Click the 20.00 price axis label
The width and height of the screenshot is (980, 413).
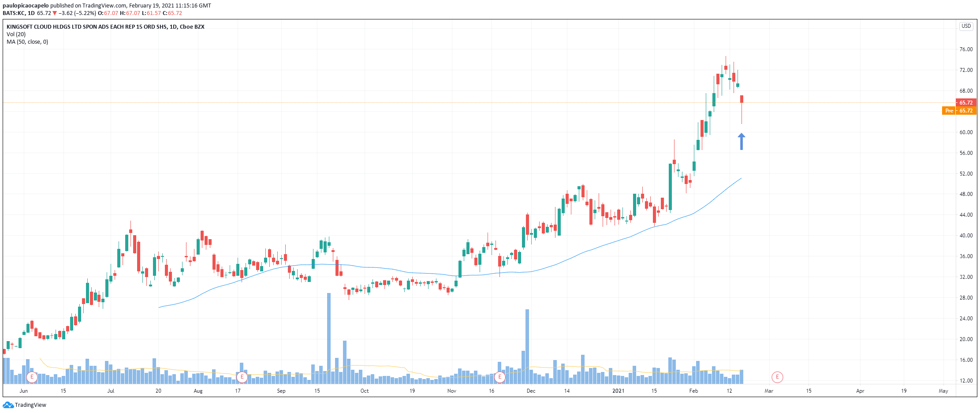pos(966,339)
